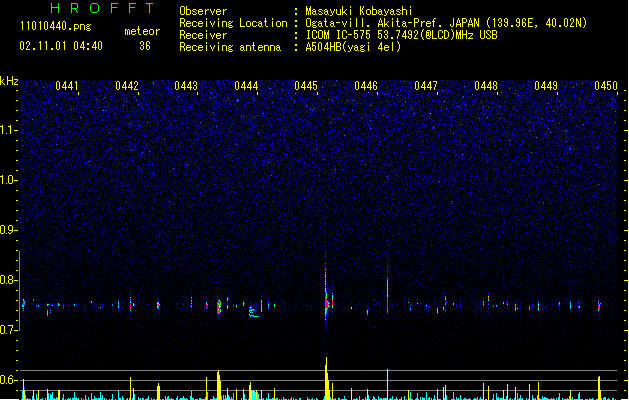The image size is (629, 400).
Task: Click the 0449 time marker
Action: tap(546, 86)
